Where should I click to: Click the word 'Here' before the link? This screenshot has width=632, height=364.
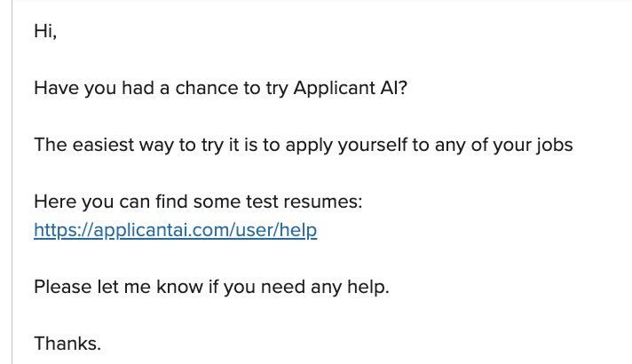click(54, 202)
